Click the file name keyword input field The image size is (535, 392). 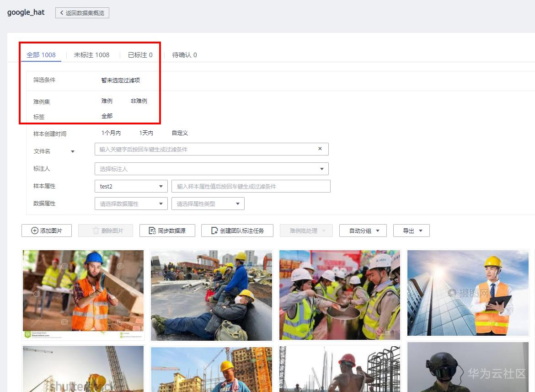pyautogui.click(x=212, y=149)
